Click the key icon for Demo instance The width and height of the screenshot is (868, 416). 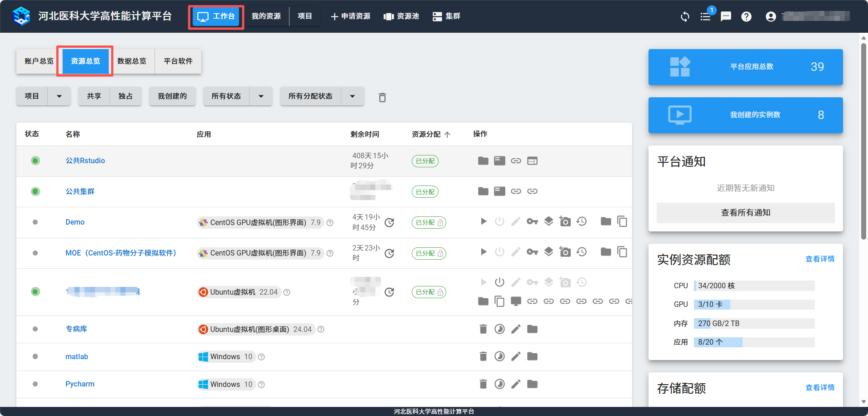(532, 221)
